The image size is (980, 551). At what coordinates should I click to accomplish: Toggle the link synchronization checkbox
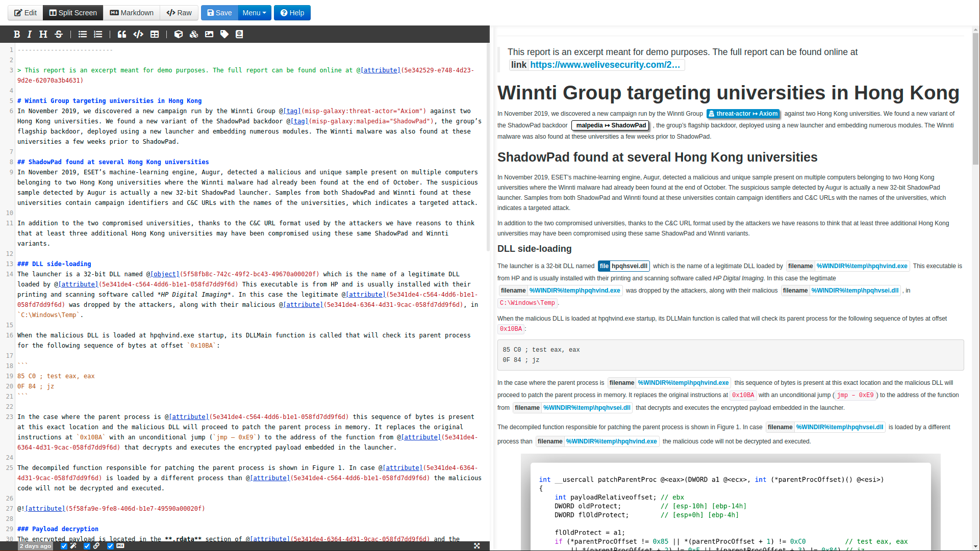pos(87,546)
